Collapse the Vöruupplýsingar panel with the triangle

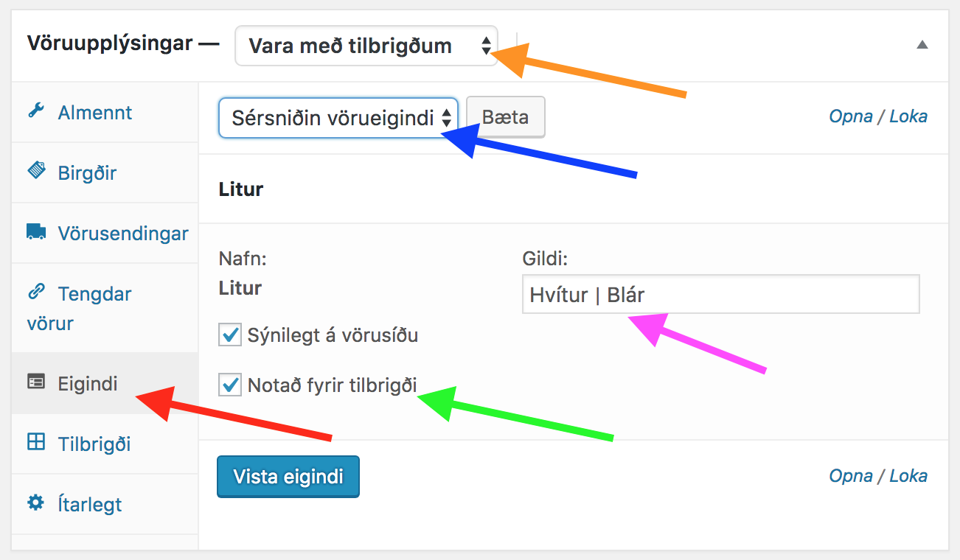(922, 45)
